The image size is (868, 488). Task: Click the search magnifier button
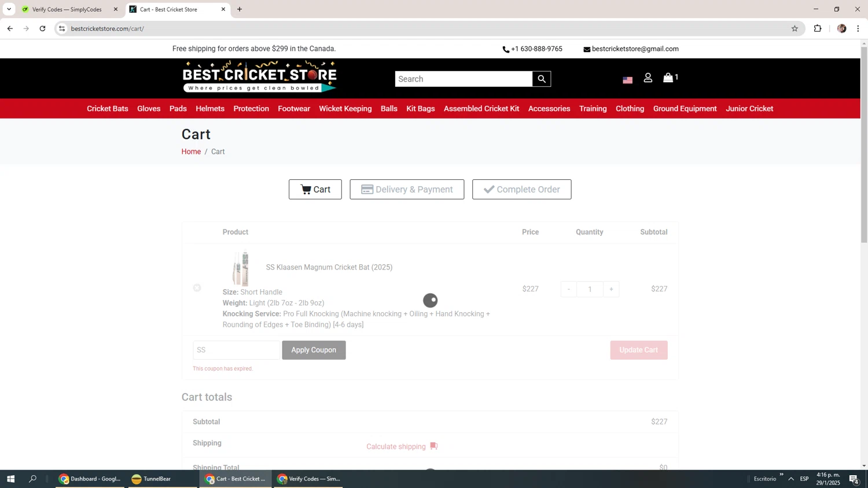[541, 79]
